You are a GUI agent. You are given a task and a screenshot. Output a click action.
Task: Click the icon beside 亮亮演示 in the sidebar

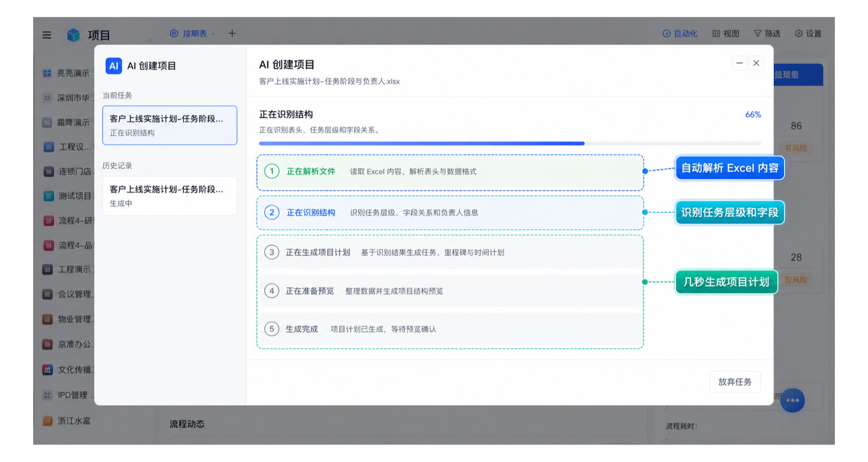point(47,73)
